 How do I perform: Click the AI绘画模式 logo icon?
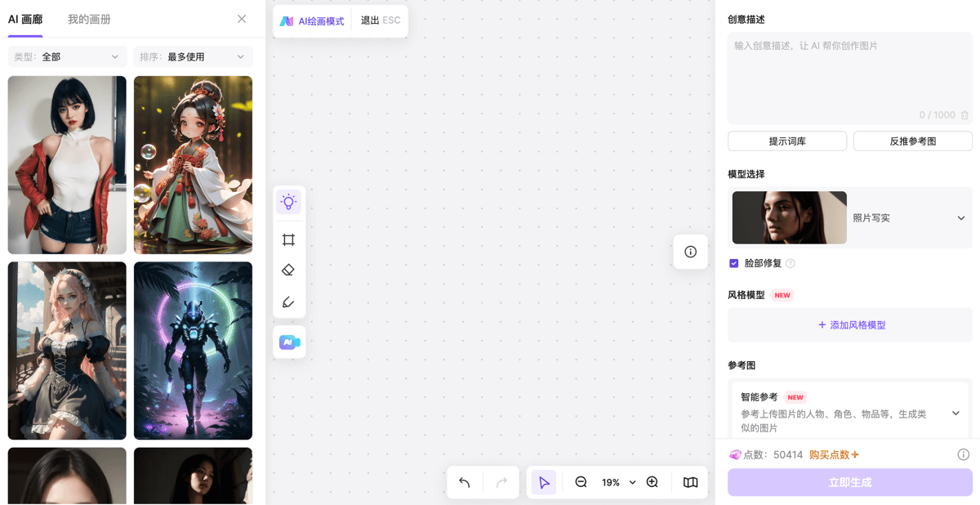[x=287, y=21]
